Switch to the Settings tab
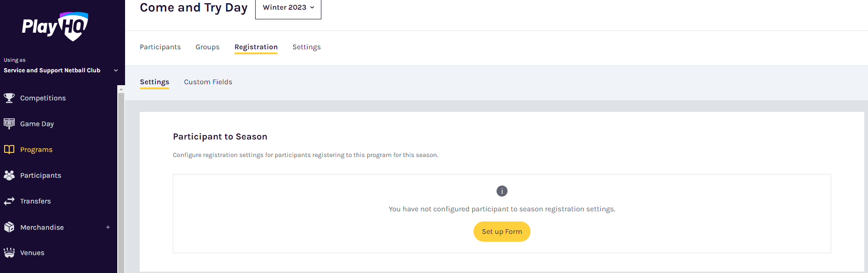 [x=307, y=46]
